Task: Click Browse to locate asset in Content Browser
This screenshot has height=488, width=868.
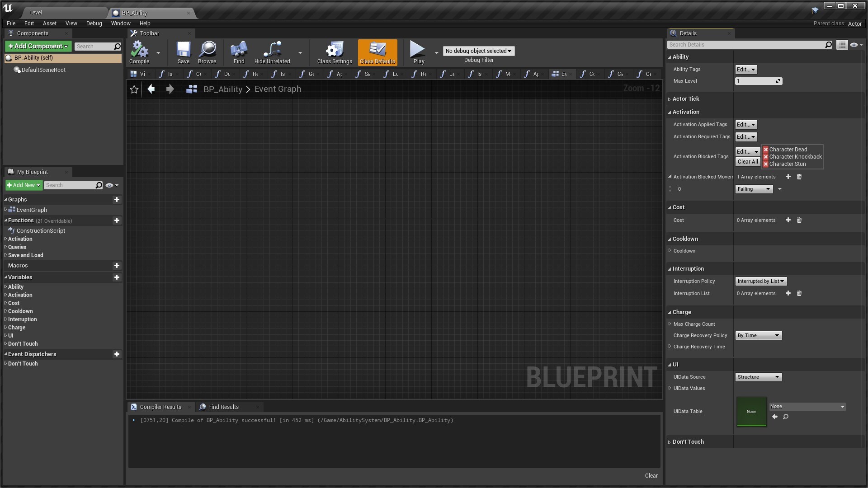Action: (207, 52)
